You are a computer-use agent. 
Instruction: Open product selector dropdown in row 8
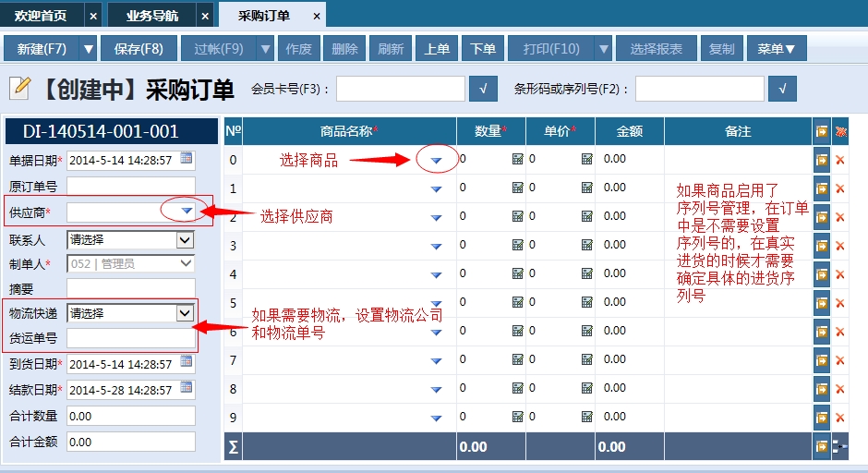pos(436,390)
